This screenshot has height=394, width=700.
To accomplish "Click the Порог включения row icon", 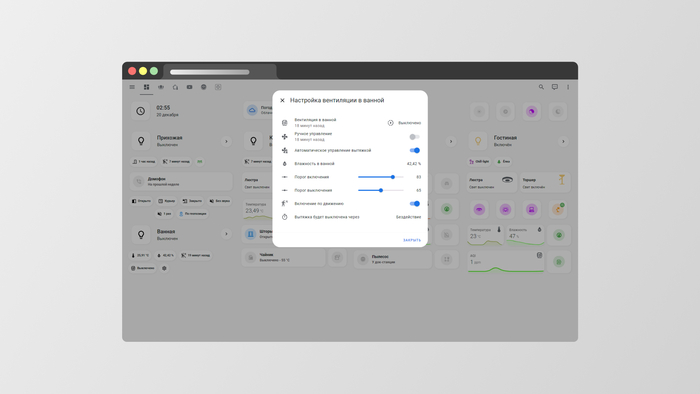I will pyautogui.click(x=284, y=177).
